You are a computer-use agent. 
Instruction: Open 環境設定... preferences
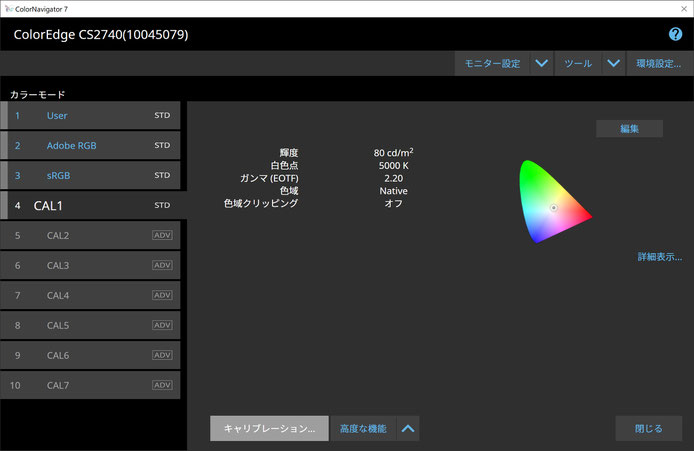pos(659,63)
